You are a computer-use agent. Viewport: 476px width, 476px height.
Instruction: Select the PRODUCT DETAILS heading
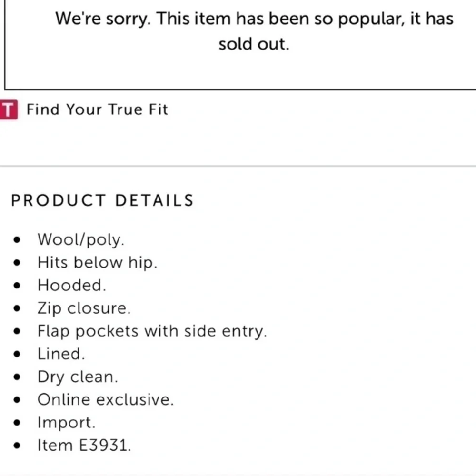tap(102, 200)
